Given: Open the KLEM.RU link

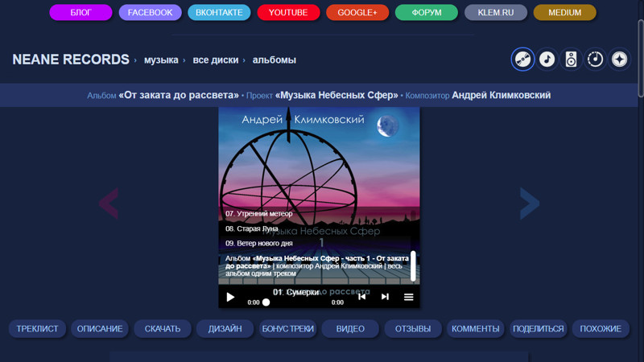Looking at the screenshot, I should pos(496,12).
